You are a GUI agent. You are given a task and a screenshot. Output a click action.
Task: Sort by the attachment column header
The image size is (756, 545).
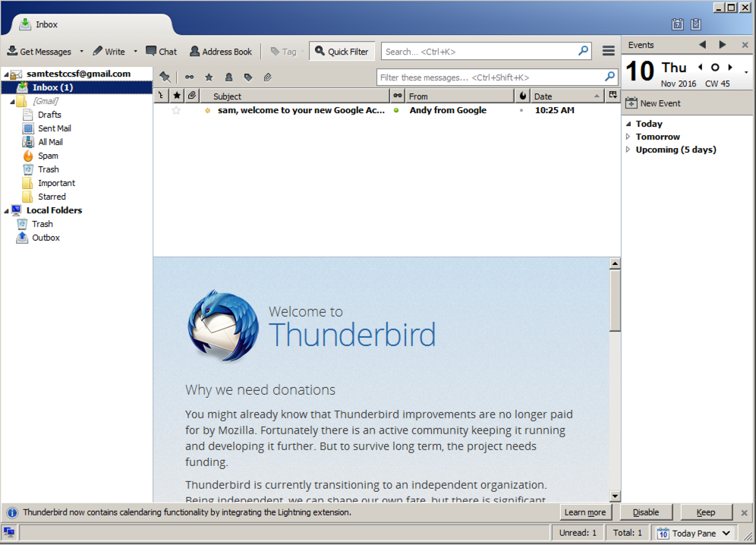[x=192, y=96]
